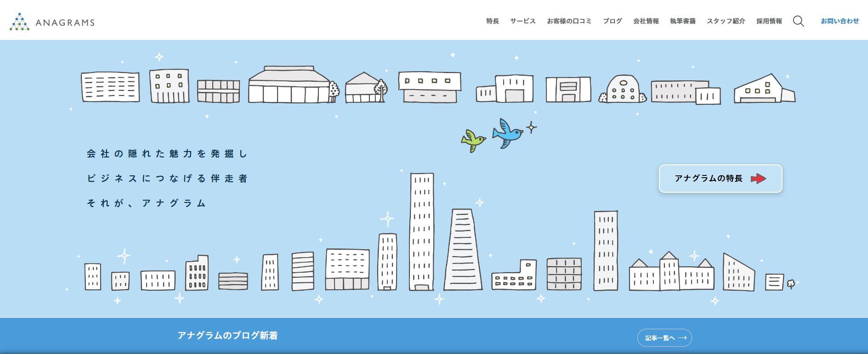Open the search magnifier icon
Viewport: 868px width, 354px height.
pos(799,21)
